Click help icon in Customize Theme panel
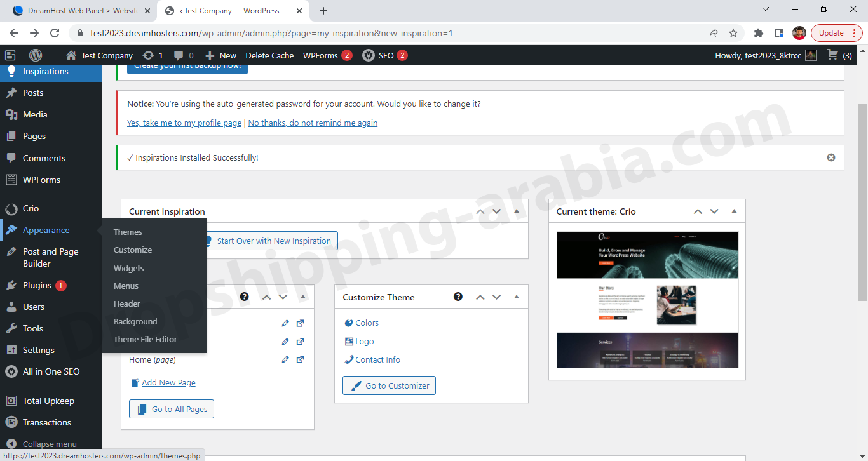This screenshot has width=868, height=461. 458,297
